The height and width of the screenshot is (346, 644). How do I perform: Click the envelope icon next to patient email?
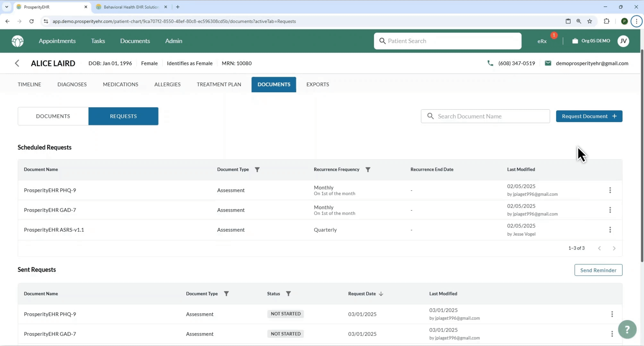[x=548, y=63]
